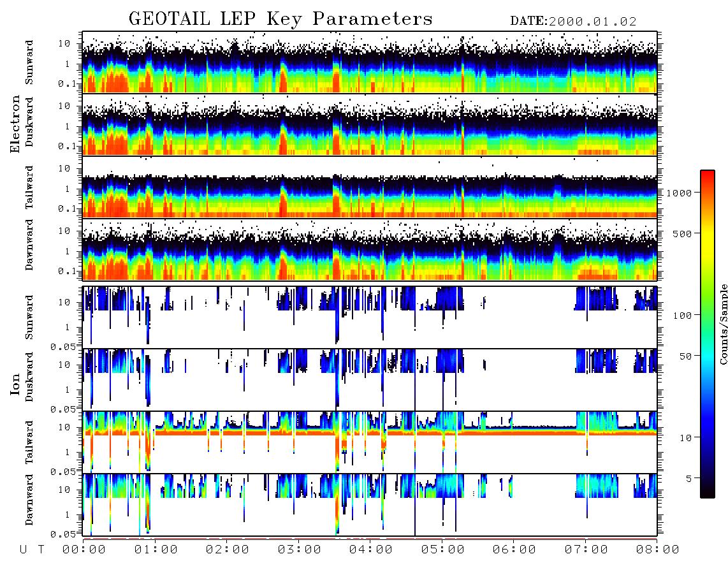Click the '02:00' time tick label
The height and width of the screenshot is (561, 728).
228,550
